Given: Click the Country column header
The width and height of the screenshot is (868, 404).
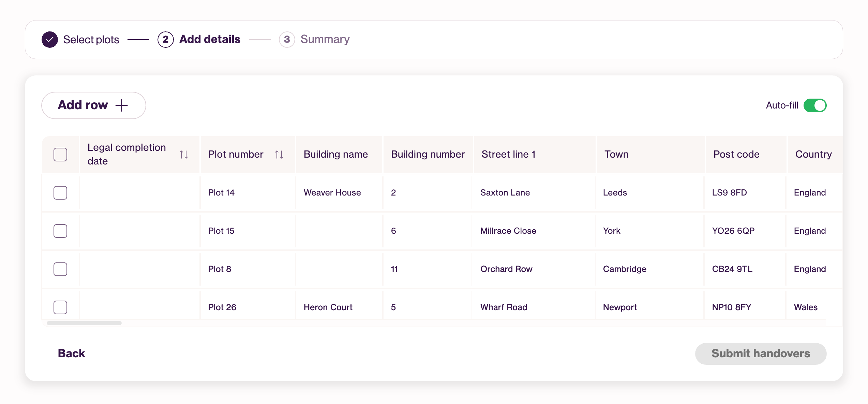Looking at the screenshot, I should pyautogui.click(x=815, y=155).
